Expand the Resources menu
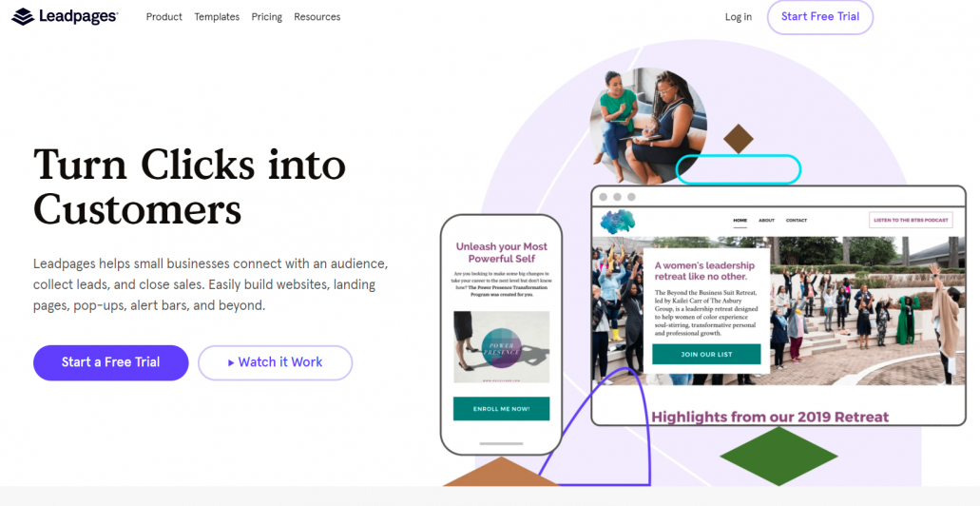Viewport: 980px width, 506px height. (317, 17)
